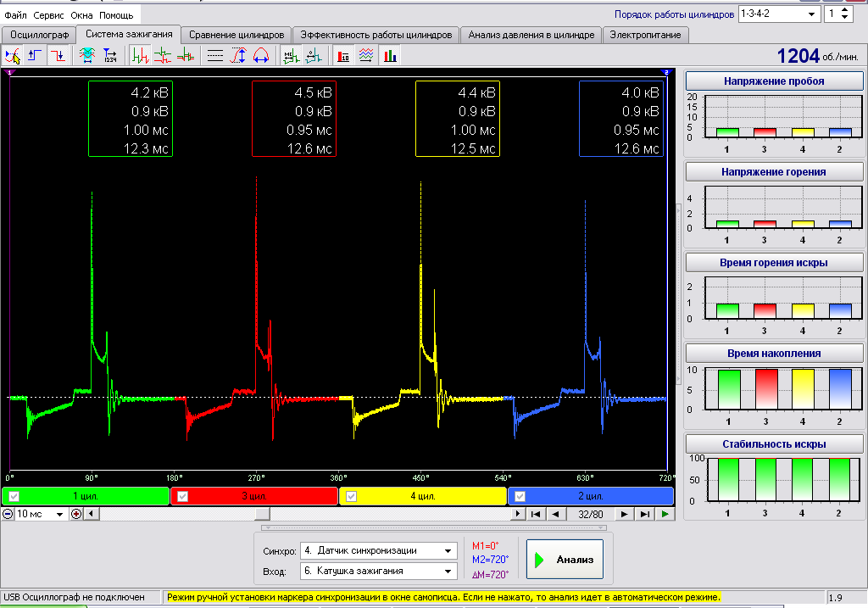
Task: Click the Время накопления header button
Action: point(774,354)
